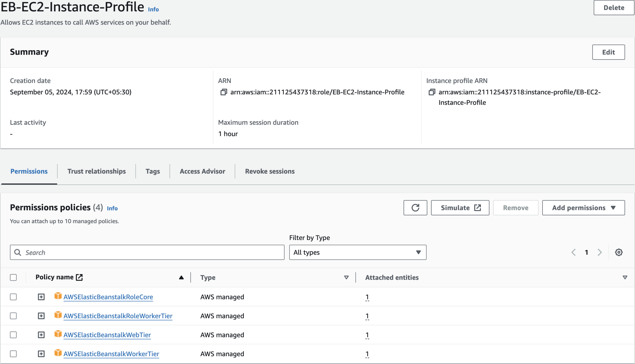Click the Delete role button
The width and height of the screenshot is (635, 364).
[x=614, y=8]
